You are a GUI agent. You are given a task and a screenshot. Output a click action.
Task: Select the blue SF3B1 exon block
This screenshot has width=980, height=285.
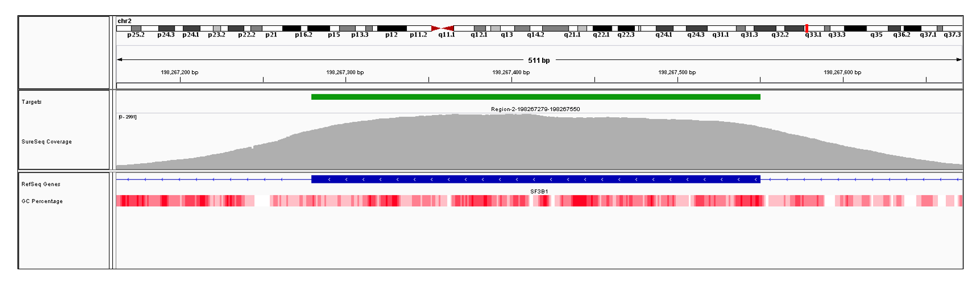pos(535,180)
